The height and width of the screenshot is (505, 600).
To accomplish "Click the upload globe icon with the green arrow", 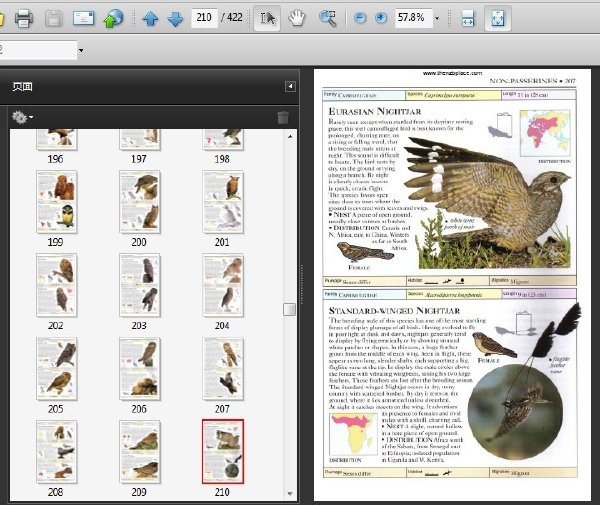I will click(x=113, y=18).
